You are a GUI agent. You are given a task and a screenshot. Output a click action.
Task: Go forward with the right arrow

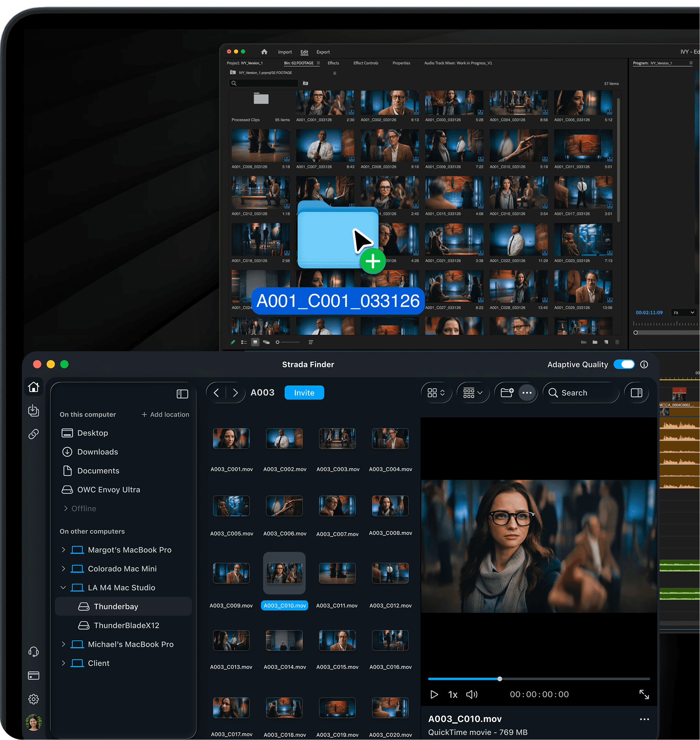(235, 393)
